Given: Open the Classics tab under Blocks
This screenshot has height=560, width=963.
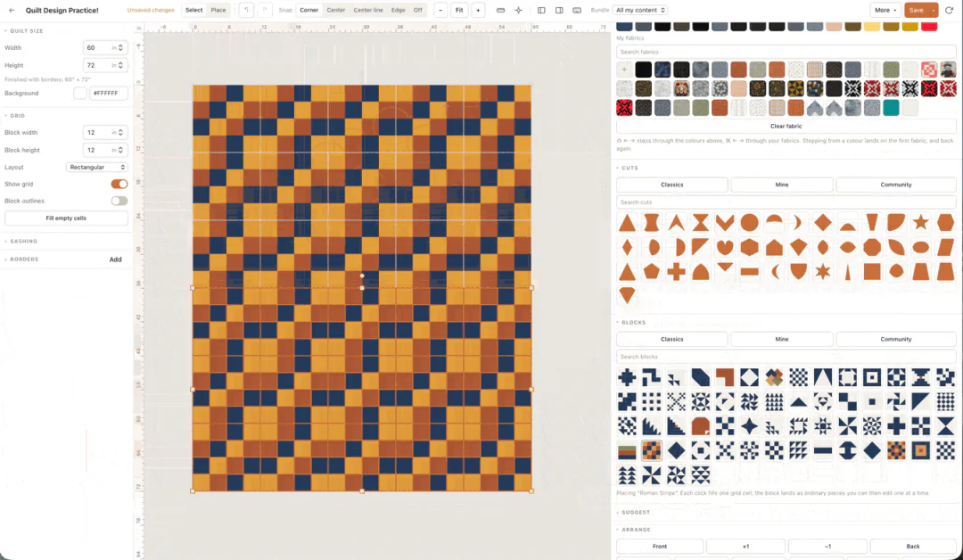Looking at the screenshot, I should click(672, 339).
